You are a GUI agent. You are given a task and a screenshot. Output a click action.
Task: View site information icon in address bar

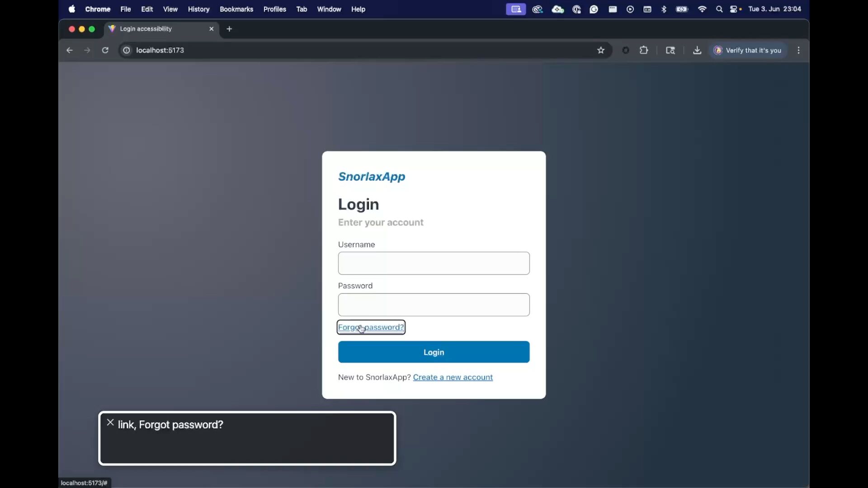click(x=127, y=50)
